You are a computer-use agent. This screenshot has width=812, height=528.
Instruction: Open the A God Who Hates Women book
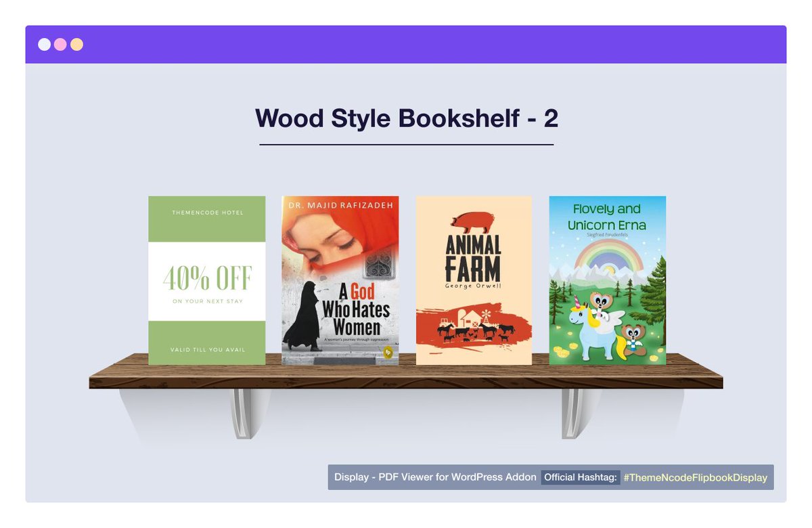(x=340, y=280)
